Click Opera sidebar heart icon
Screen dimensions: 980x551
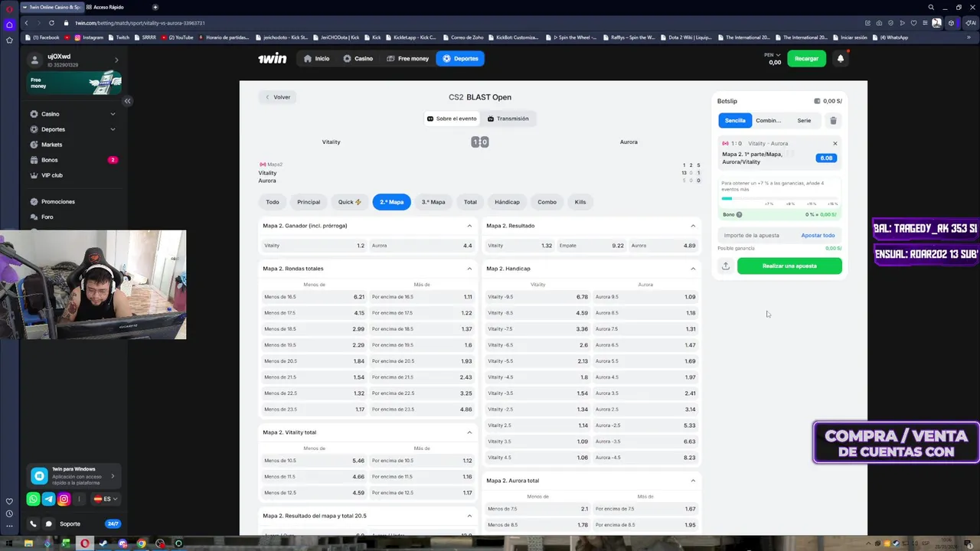coord(9,501)
